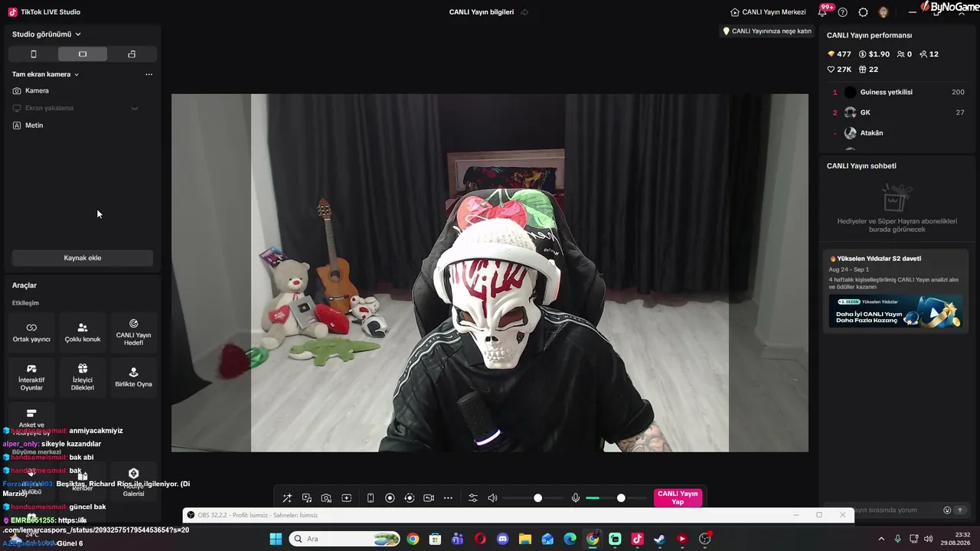Show hidden system tray icons
980x551 pixels.
point(881,539)
